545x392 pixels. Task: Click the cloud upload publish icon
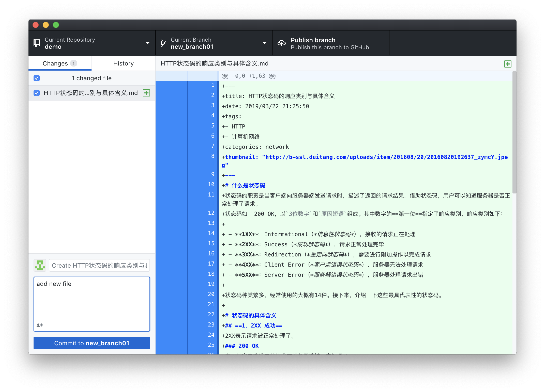pos(281,43)
